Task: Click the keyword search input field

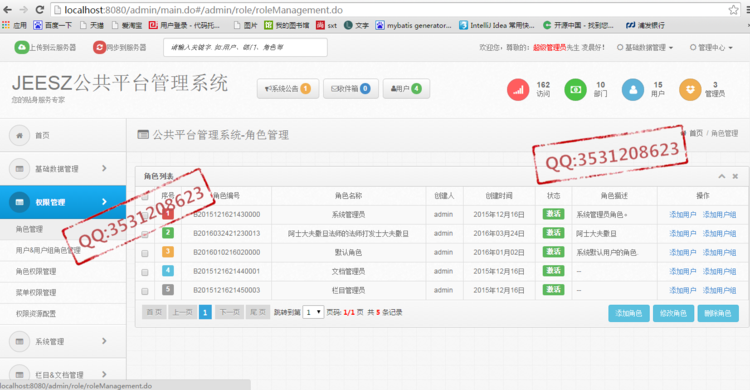Action: pos(245,47)
